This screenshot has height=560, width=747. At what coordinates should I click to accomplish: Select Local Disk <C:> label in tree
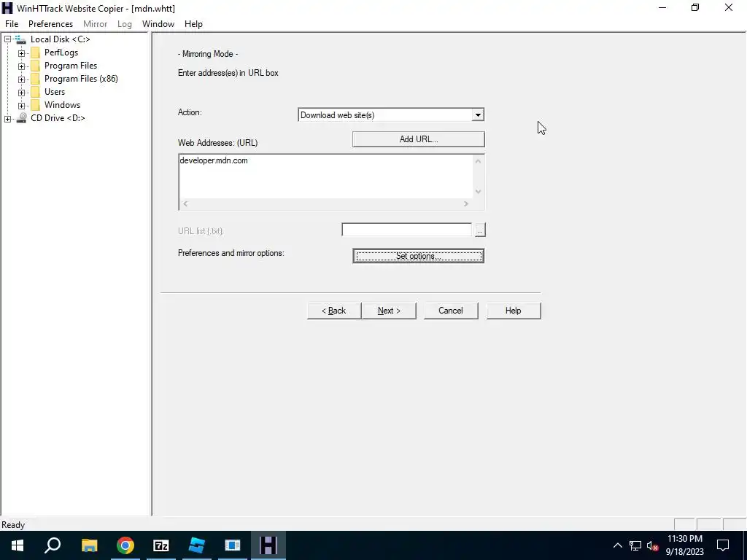coord(60,39)
